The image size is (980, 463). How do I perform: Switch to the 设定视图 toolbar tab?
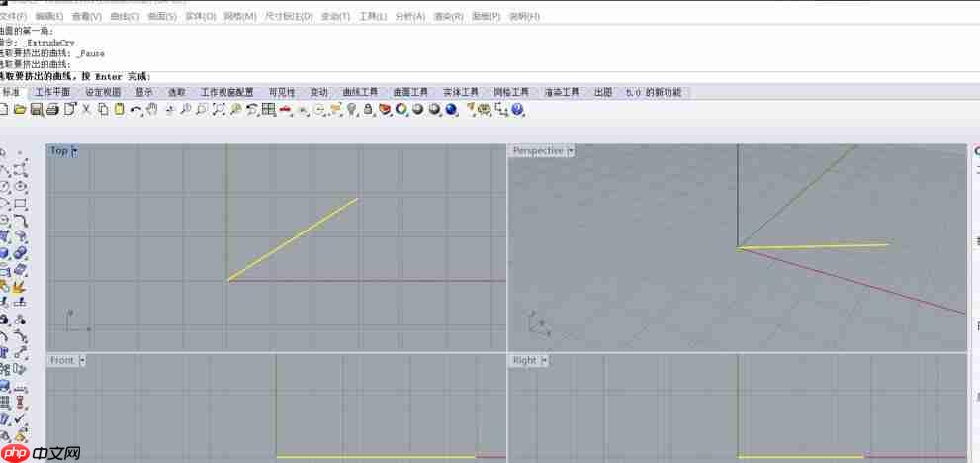[103, 92]
